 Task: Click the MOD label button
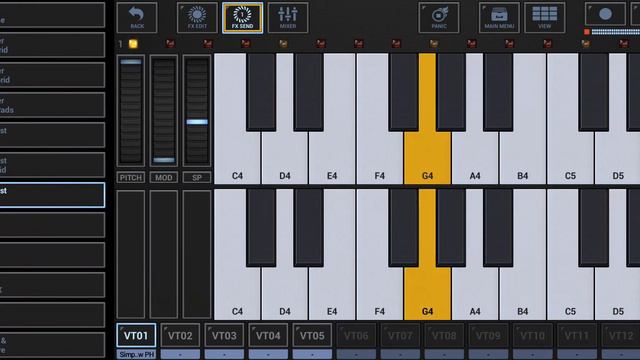click(x=164, y=178)
